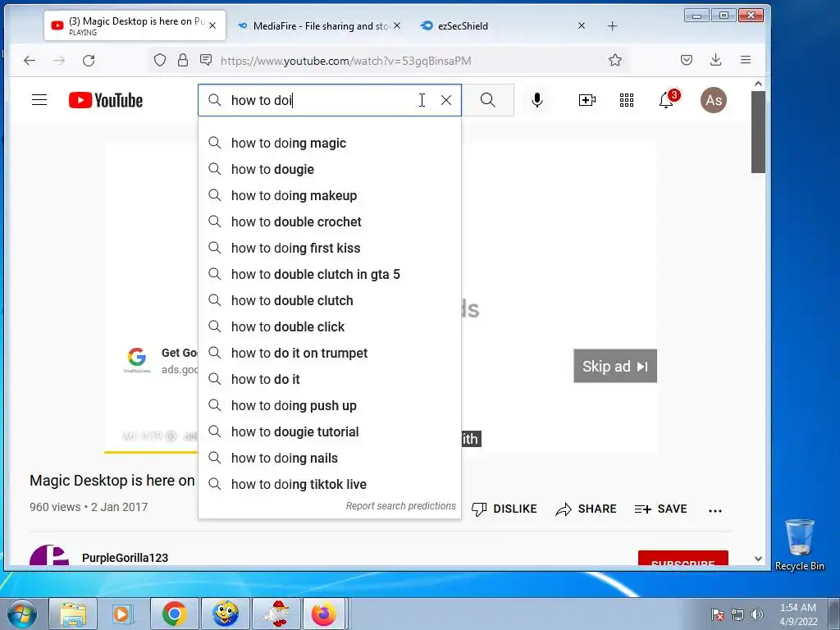Open the notifications bell with 3 alerts
Viewport: 840px width, 630px height.
tap(667, 99)
